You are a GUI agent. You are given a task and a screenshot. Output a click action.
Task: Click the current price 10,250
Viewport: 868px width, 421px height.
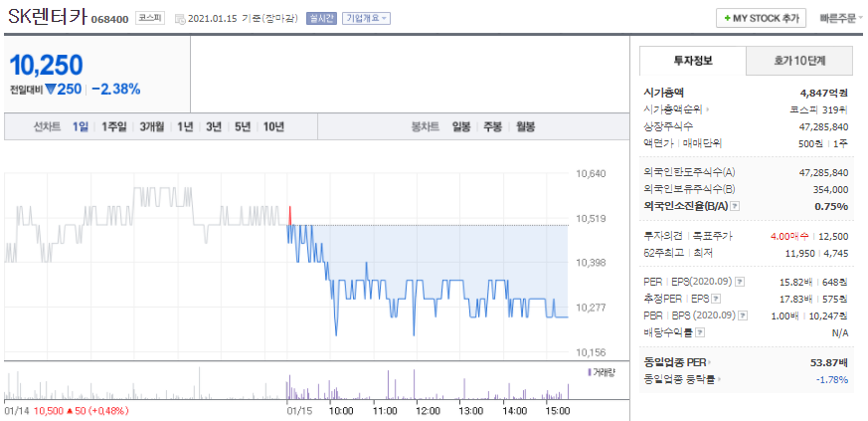pos(47,66)
